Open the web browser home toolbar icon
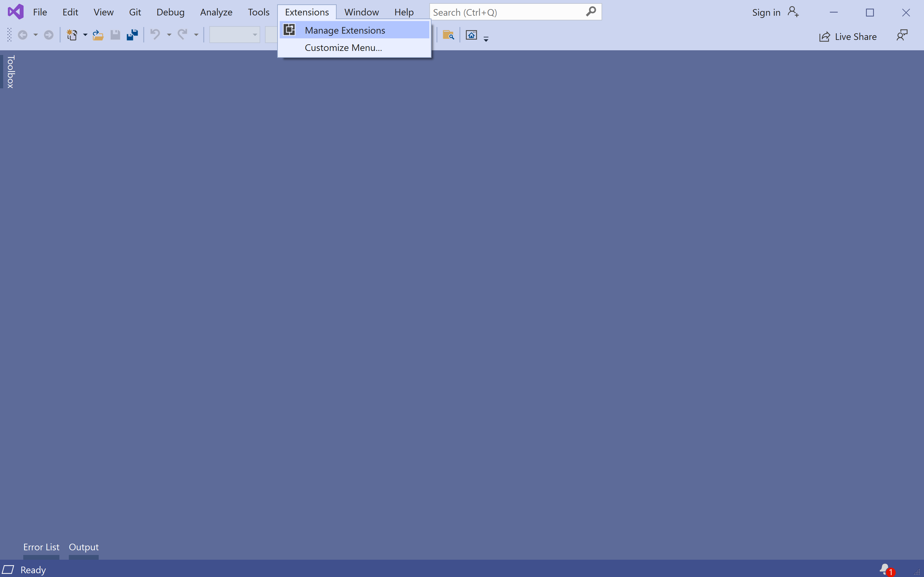 [472, 35]
